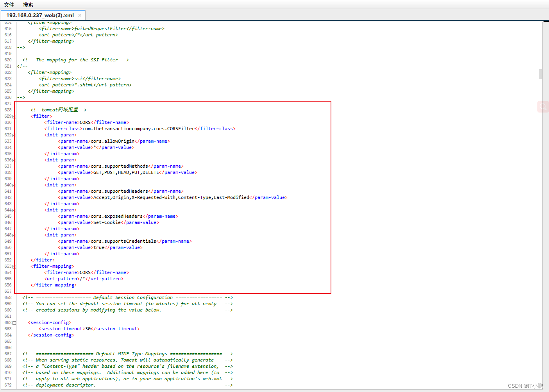Collapse the filter block at line 629
The image size is (549, 392).
(x=14, y=116)
